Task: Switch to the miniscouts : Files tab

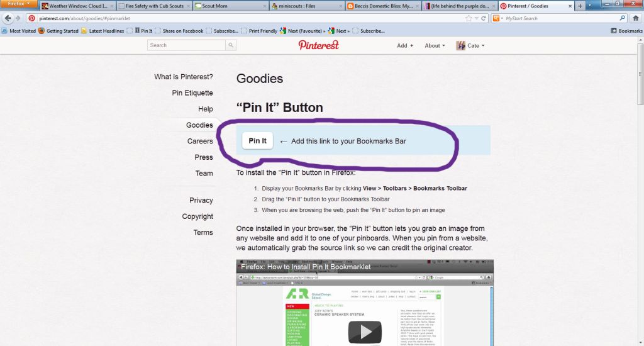Action: pyautogui.click(x=307, y=6)
